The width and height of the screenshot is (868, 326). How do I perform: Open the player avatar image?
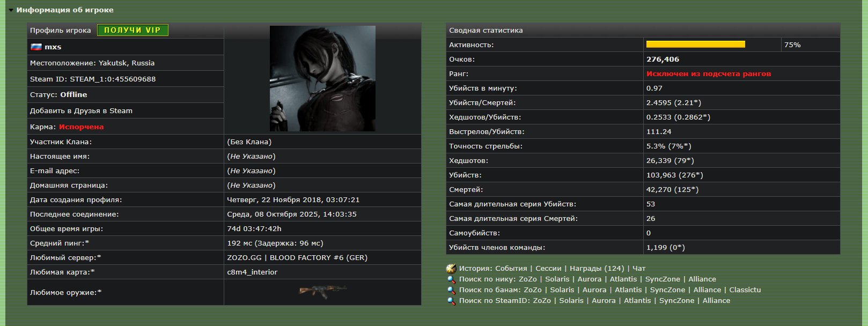(322, 78)
